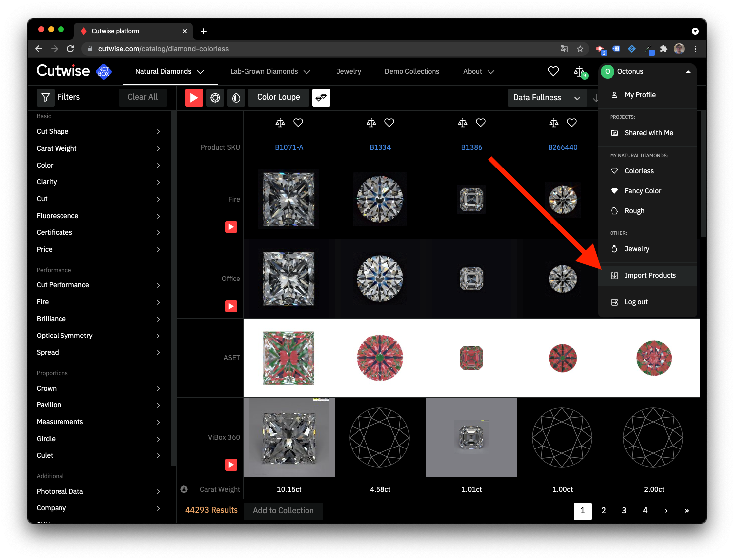Add B1334 to comparison via scales icon
Viewport: 734px width, 560px height.
(371, 123)
